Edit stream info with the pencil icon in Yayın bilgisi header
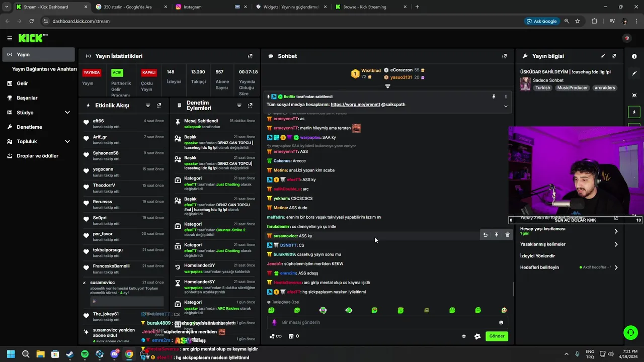Screen dimensions: 644x362 [603, 56]
